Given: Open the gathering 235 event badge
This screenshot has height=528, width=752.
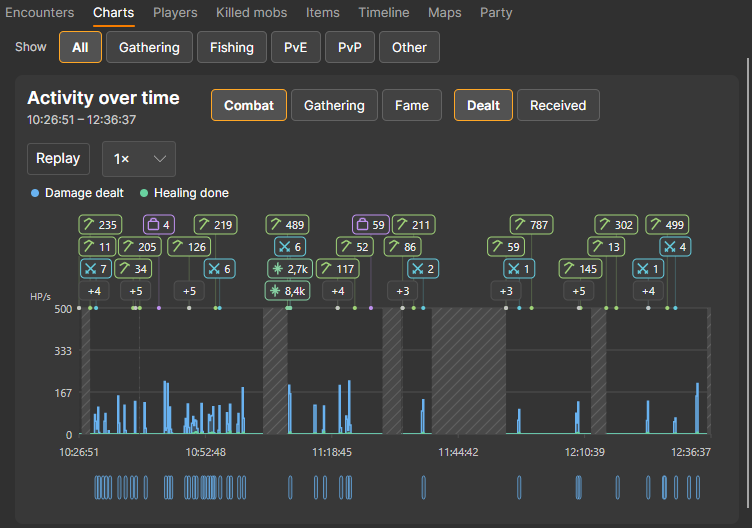Looking at the screenshot, I should click(x=100, y=224).
